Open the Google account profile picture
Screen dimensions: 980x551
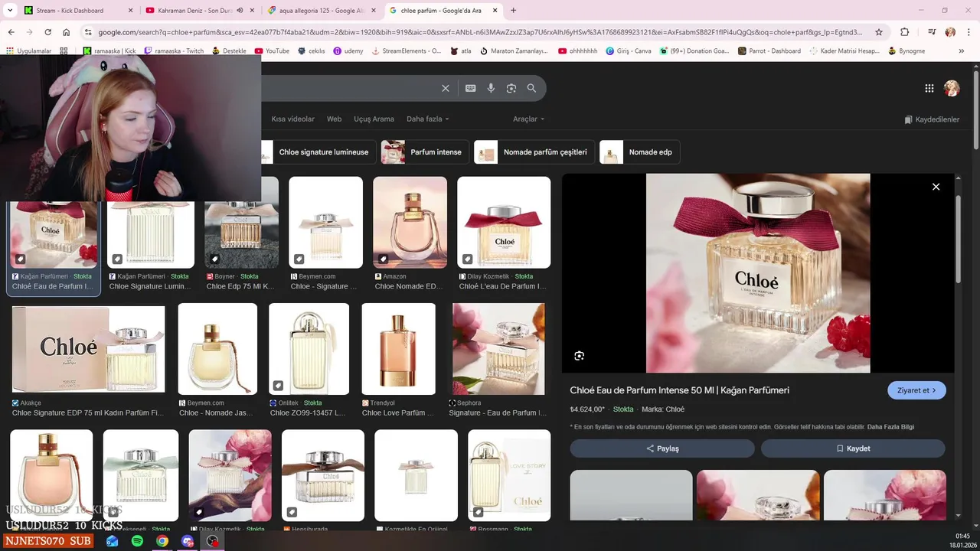tap(952, 88)
